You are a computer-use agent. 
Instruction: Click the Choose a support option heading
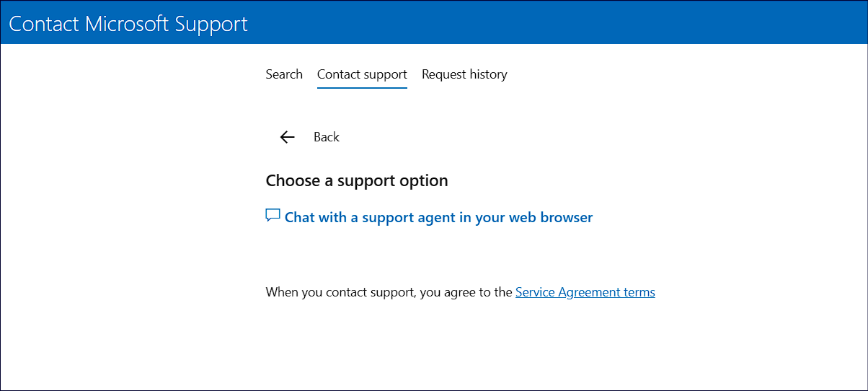click(357, 180)
